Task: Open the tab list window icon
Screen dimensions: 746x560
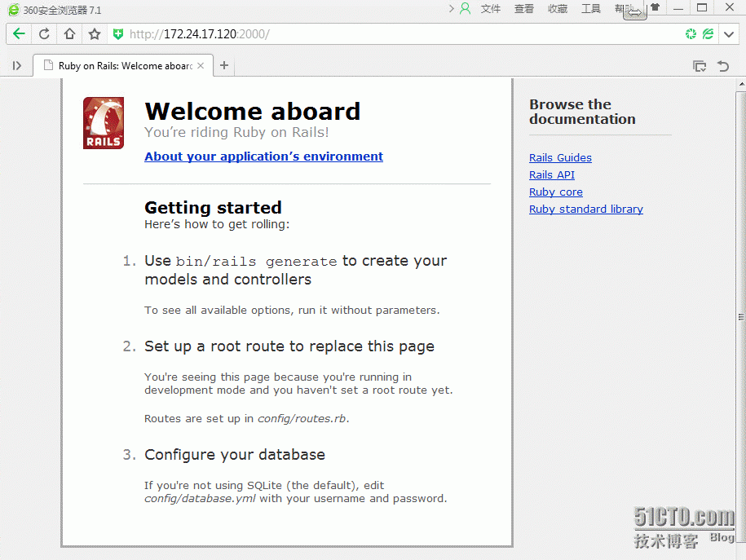Action: pos(700,66)
